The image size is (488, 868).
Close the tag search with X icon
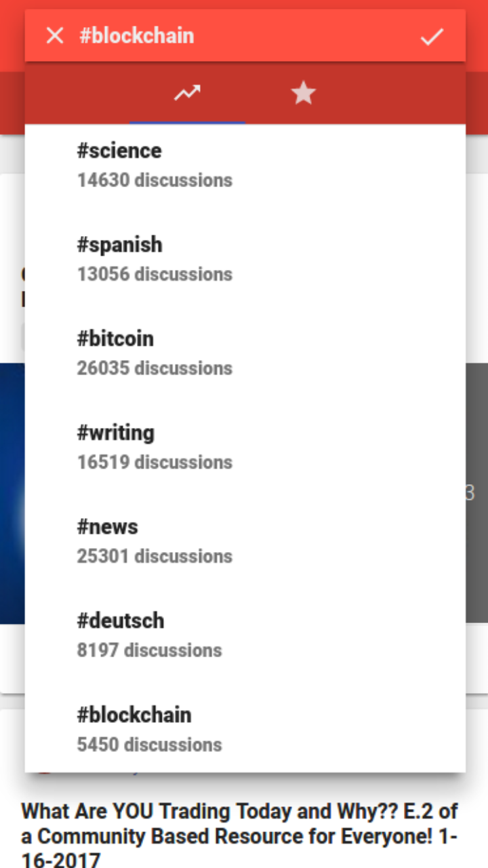tap(54, 36)
